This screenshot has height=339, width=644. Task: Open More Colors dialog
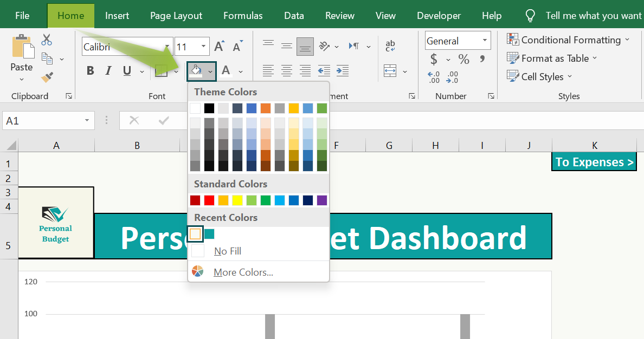click(x=259, y=272)
